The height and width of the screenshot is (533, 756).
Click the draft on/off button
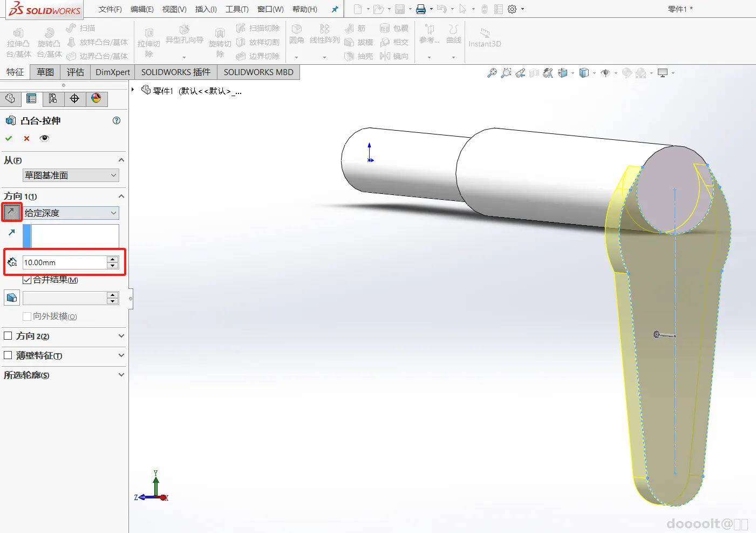click(x=12, y=298)
